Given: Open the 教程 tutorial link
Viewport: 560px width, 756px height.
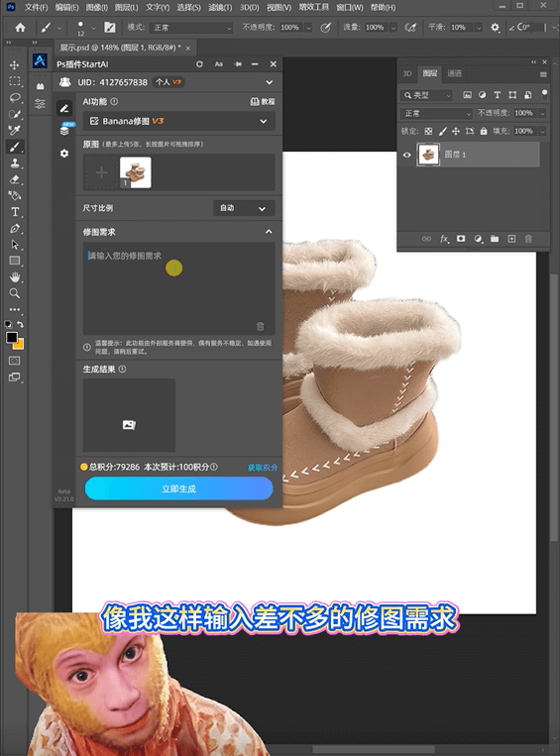Looking at the screenshot, I should coord(263,102).
